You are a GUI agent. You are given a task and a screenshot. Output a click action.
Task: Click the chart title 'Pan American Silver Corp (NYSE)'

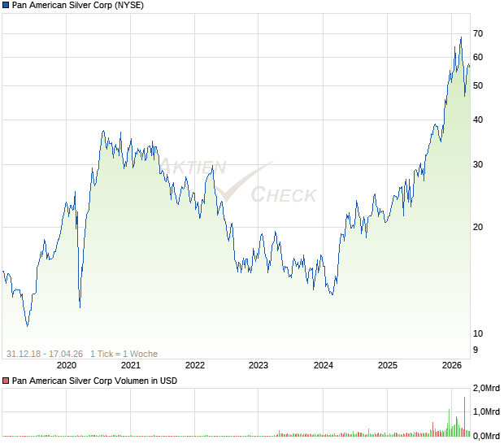[78, 5]
